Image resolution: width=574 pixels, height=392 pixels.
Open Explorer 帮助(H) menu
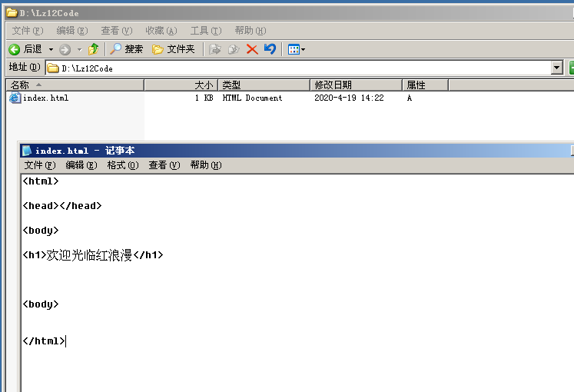click(x=251, y=31)
